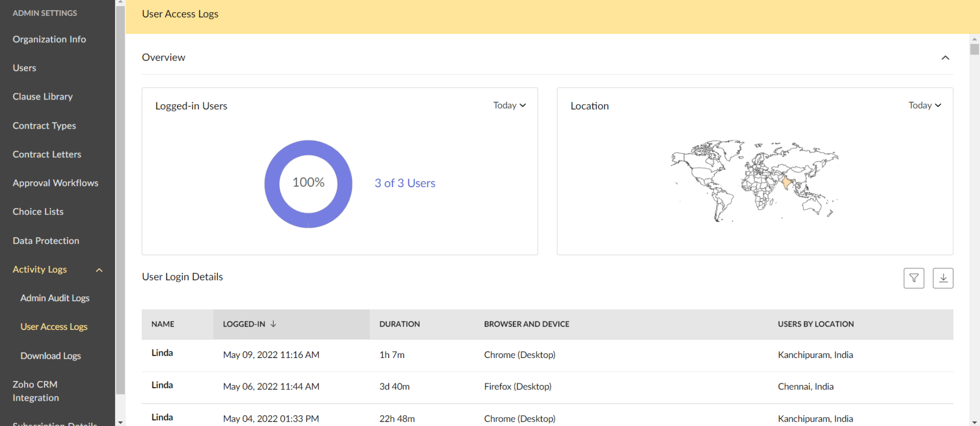980x426 pixels.
Task: Collapse the Overview section chevron
Action: (945, 58)
